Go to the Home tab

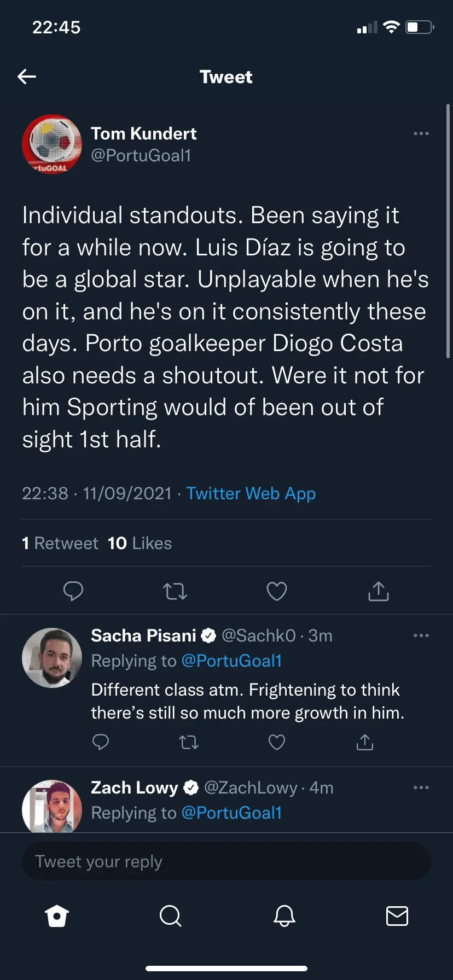(57, 915)
